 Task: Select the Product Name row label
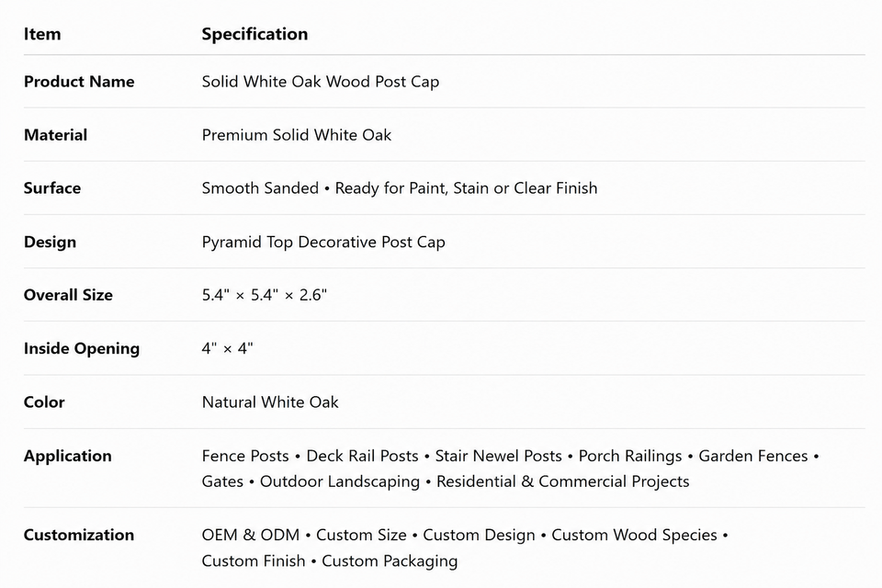(x=79, y=82)
